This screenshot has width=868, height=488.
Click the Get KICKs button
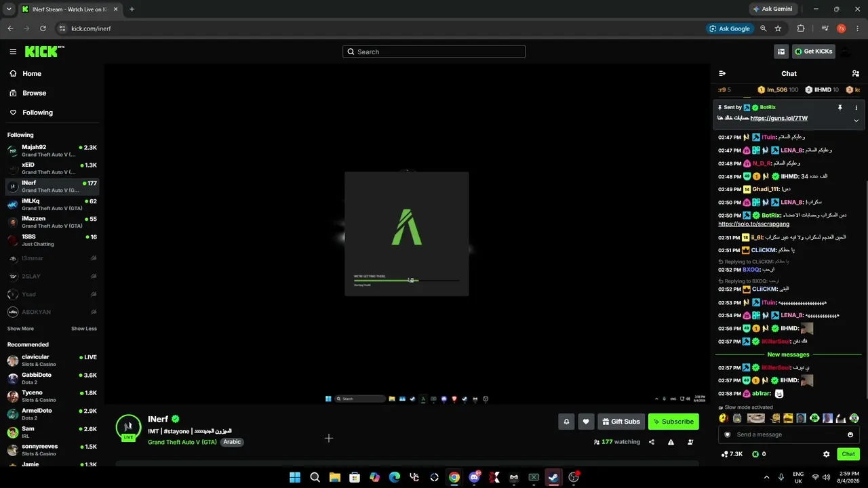pyautogui.click(x=814, y=52)
